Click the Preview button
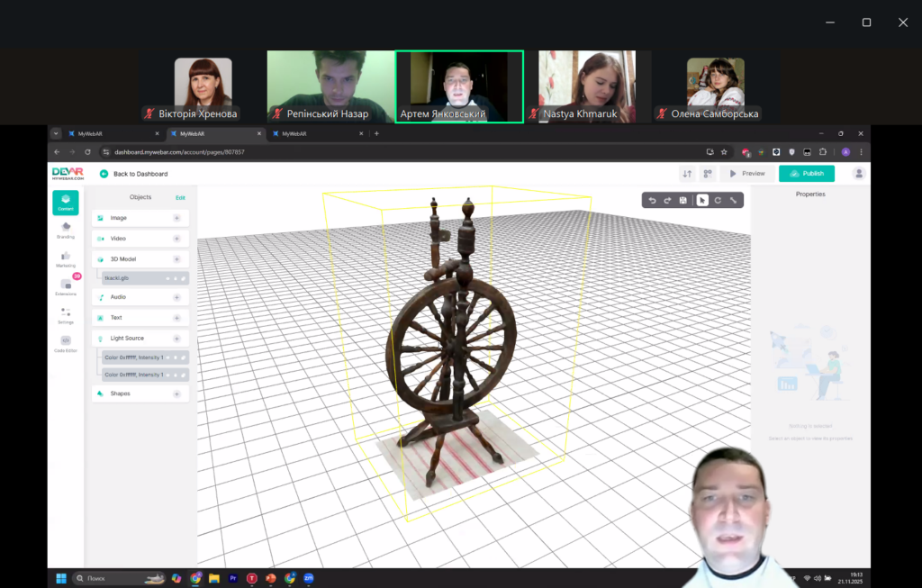 (746, 174)
